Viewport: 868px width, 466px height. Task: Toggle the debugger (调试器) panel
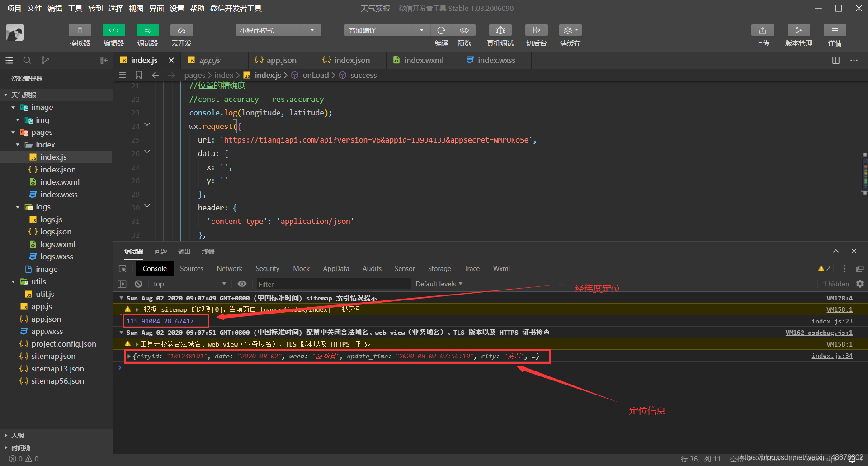147,30
